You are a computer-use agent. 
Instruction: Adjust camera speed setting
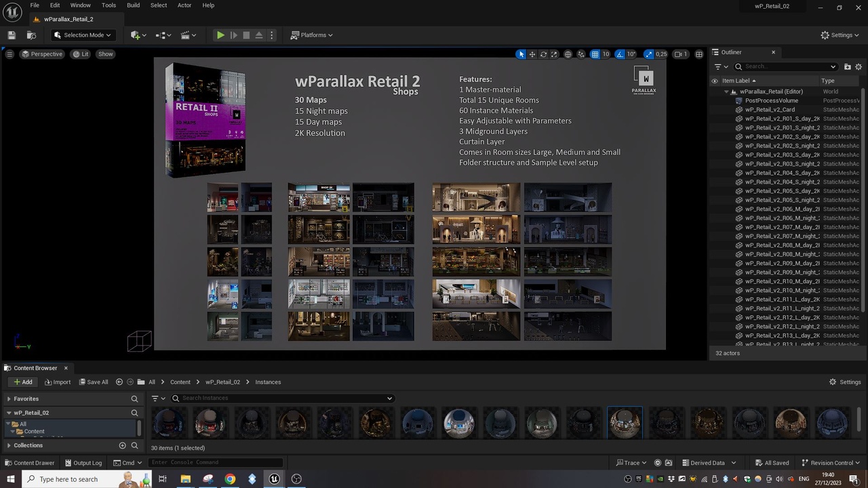[681, 54]
